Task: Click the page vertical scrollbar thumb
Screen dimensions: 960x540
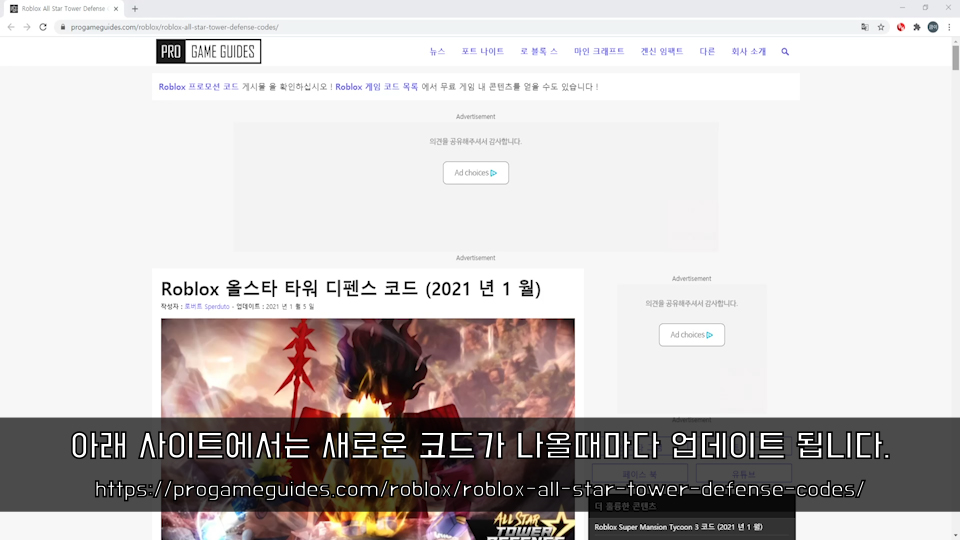Action: pos(955,58)
